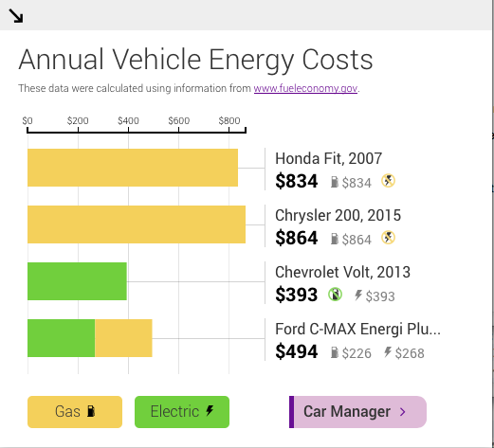Click gas pump icon next to Ford $226

tap(335, 352)
